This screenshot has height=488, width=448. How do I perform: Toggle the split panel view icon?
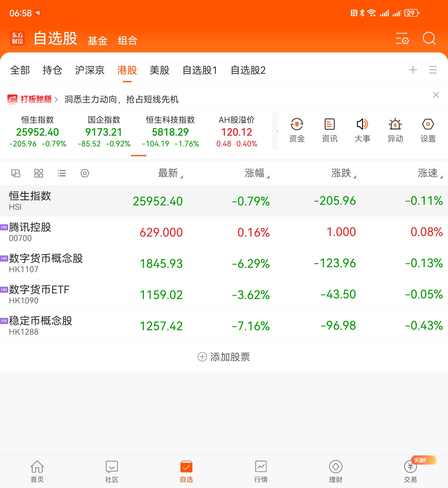pos(16,173)
